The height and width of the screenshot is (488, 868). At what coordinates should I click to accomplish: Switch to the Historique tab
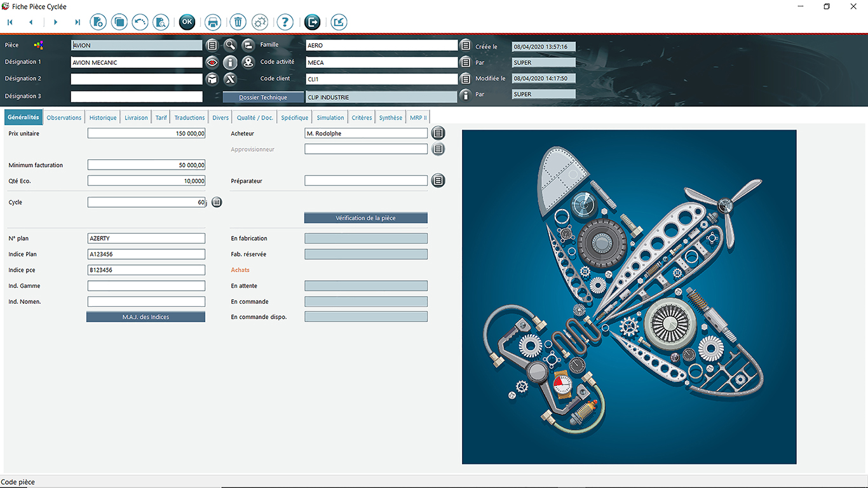(x=103, y=118)
